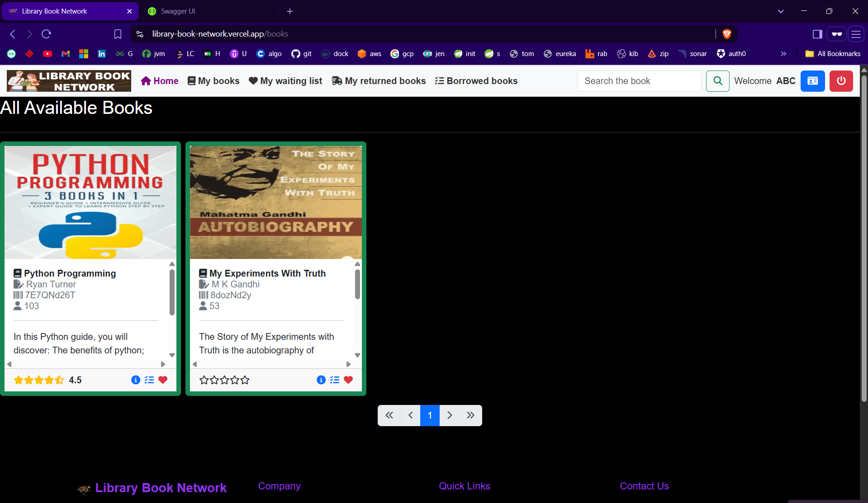This screenshot has height=503, width=868.
Task: Click the Ryan Turner author text
Action: coord(51,284)
